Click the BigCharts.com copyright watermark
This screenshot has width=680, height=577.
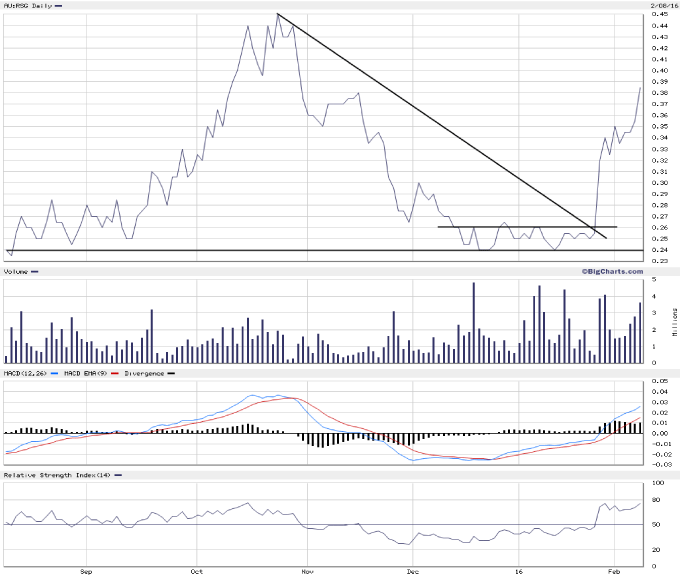coord(609,271)
